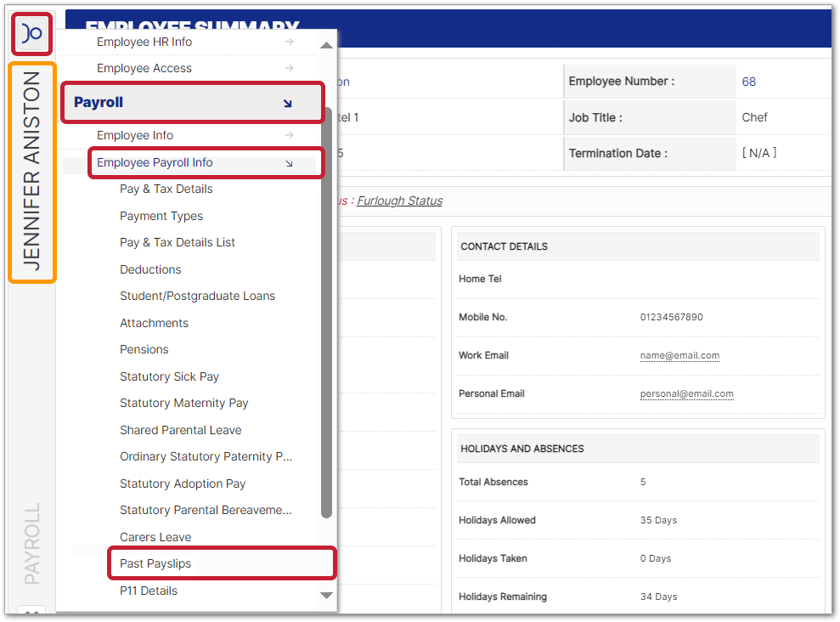This screenshot has height=622, width=840.
Task: Click the arrow icon beside Employee Access
Action: click(289, 68)
